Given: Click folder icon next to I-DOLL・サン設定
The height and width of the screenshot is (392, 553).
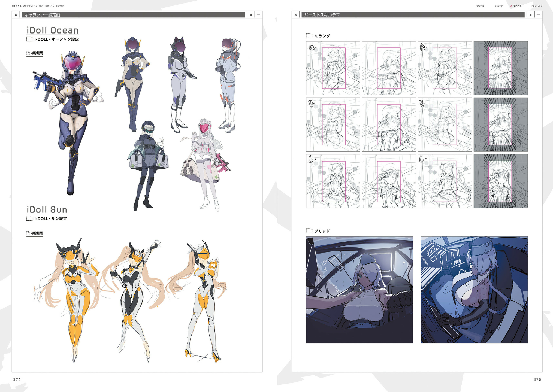Looking at the screenshot, I should (x=29, y=218).
